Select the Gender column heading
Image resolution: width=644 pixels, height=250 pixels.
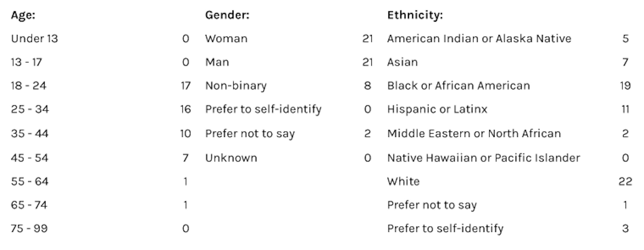[227, 15]
